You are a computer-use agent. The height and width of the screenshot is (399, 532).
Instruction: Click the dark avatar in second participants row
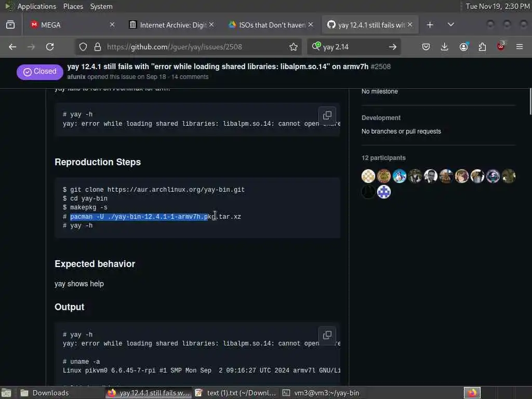368,192
